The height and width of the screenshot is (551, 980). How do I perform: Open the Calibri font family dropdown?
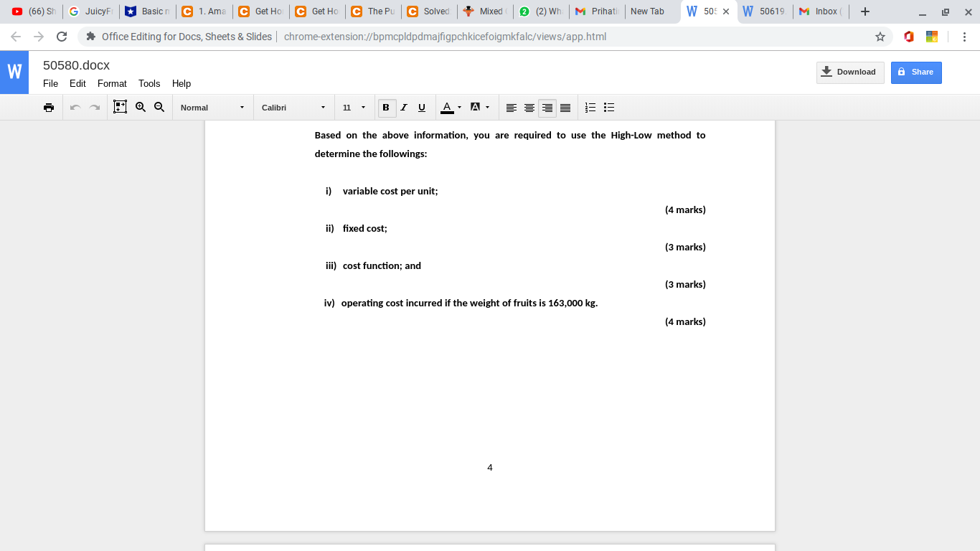tap(293, 108)
